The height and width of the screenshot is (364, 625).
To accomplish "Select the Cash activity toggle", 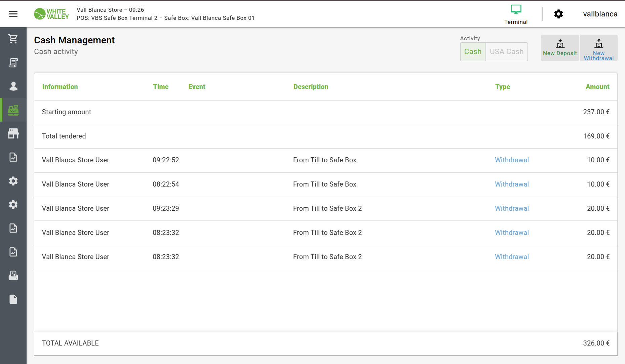I will (473, 51).
